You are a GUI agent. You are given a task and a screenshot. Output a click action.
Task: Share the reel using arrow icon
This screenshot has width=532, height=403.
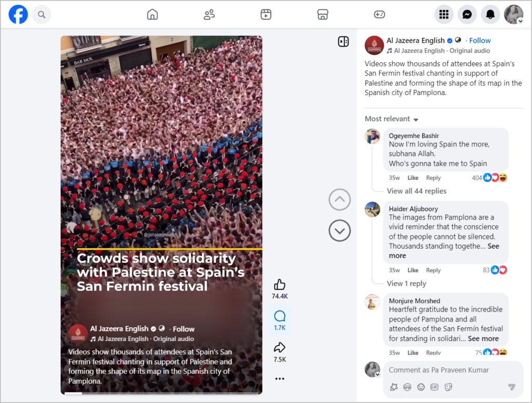tap(280, 347)
